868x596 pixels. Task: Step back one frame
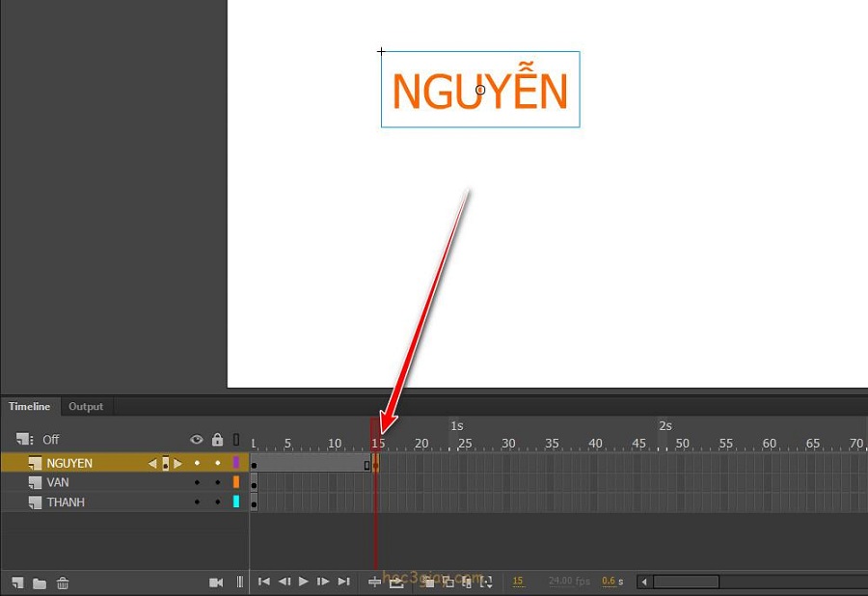point(284,582)
